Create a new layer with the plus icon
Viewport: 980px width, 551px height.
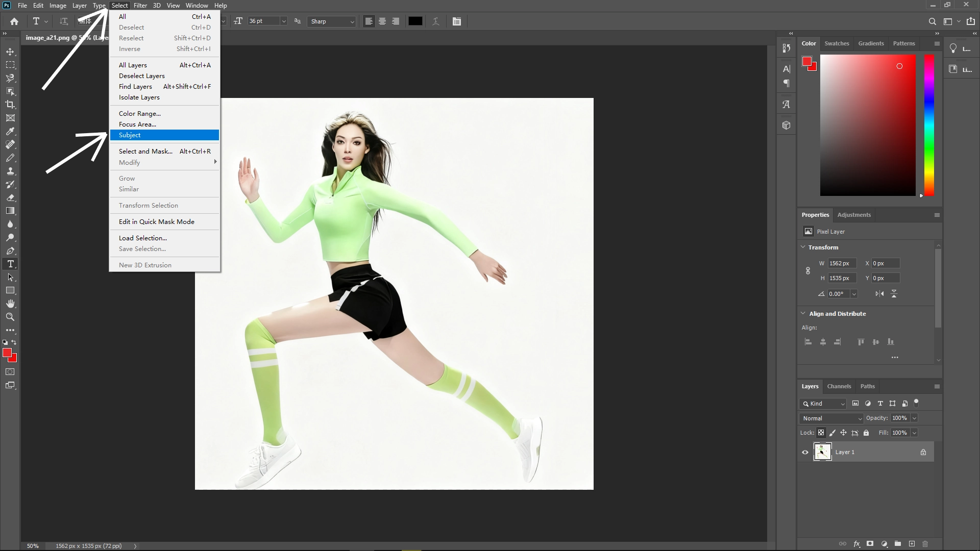(x=912, y=544)
